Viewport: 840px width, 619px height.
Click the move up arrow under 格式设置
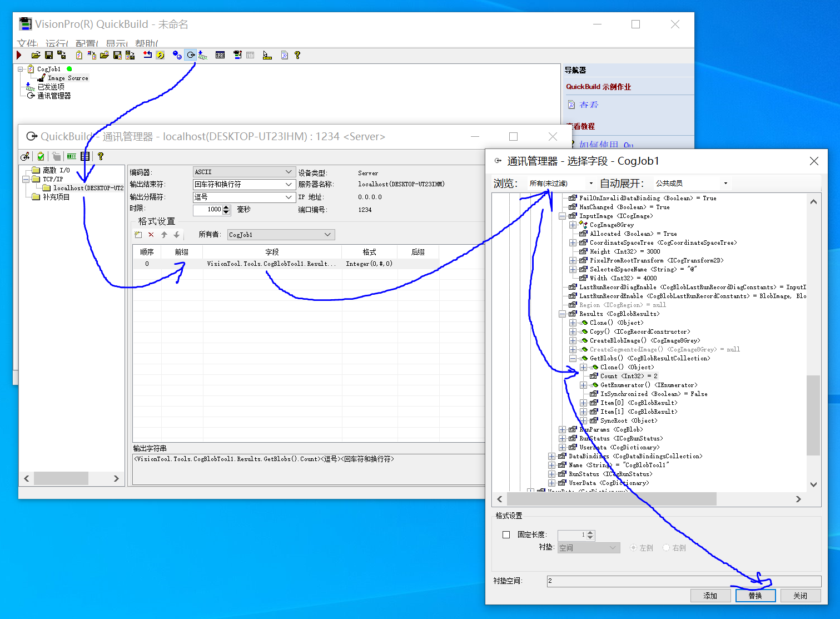point(165,235)
